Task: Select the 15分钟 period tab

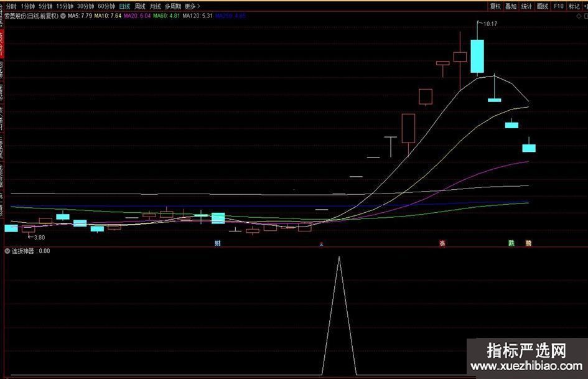Action: tap(65, 6)
